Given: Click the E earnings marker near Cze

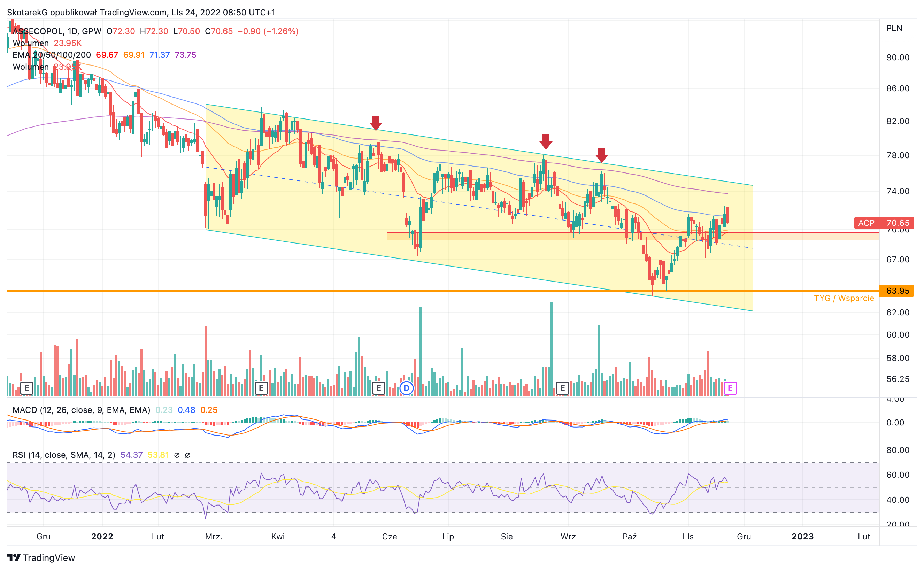Looking at the screenshot, I should tap(378, 388).
